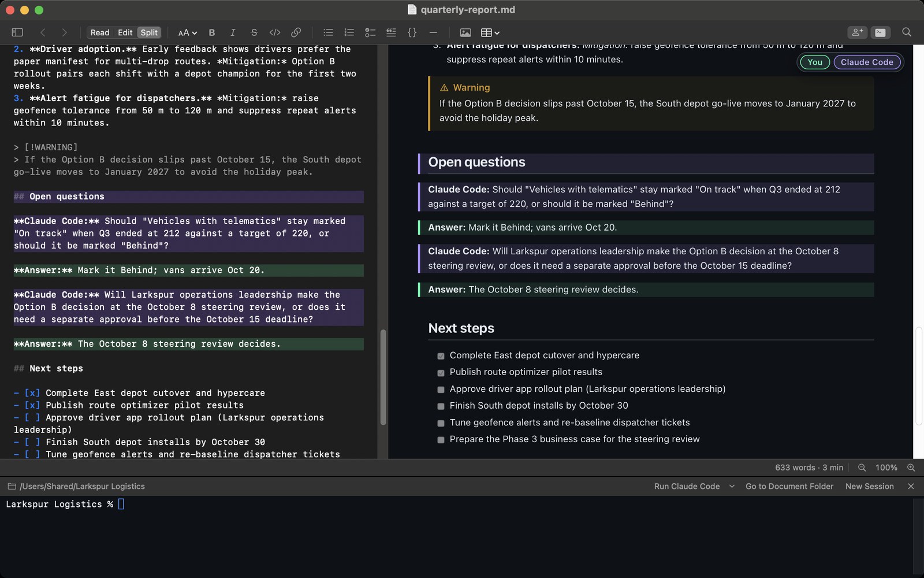Check Approve driver app rollout plan
Viewport: 924px width, 578px height.
(x=441, y=390)
